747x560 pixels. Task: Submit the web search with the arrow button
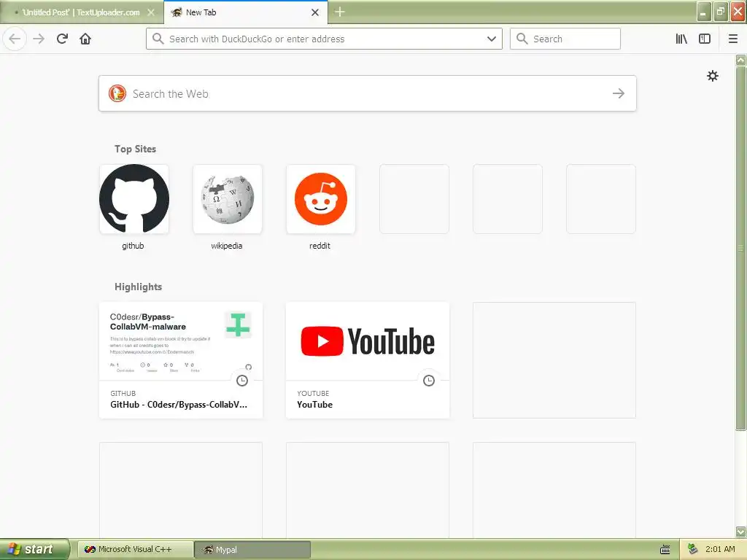pos(619,93)
